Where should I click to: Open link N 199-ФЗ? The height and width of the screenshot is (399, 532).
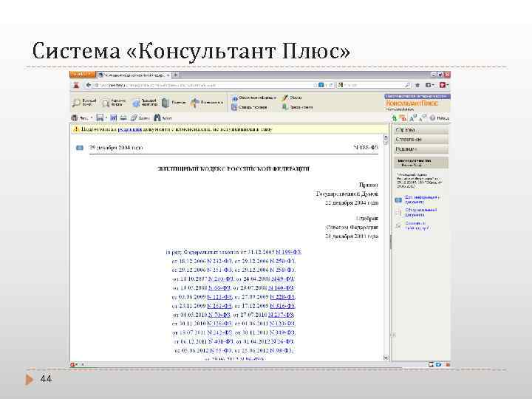coord(288,252)
